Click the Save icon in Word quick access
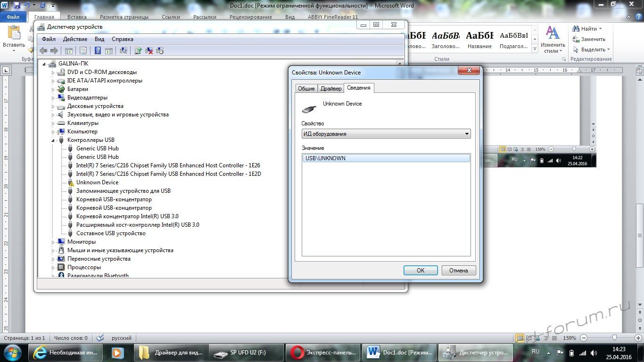644x362 pixels. [17, 5]
